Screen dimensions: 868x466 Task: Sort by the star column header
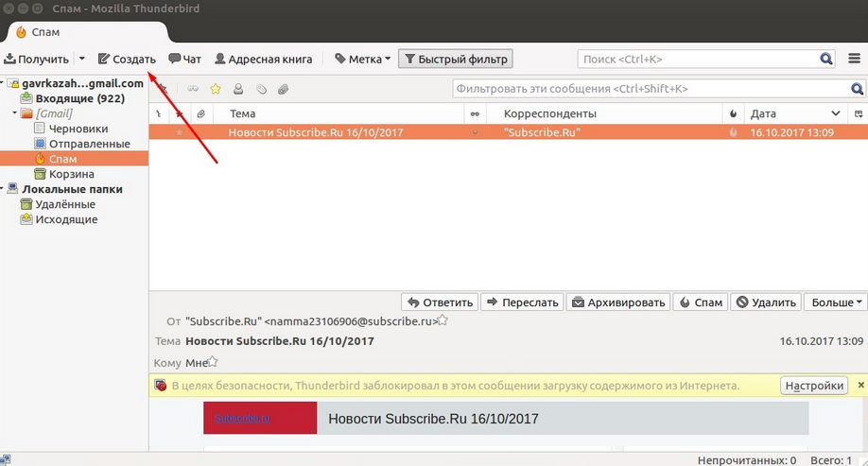tap(179, 113)
